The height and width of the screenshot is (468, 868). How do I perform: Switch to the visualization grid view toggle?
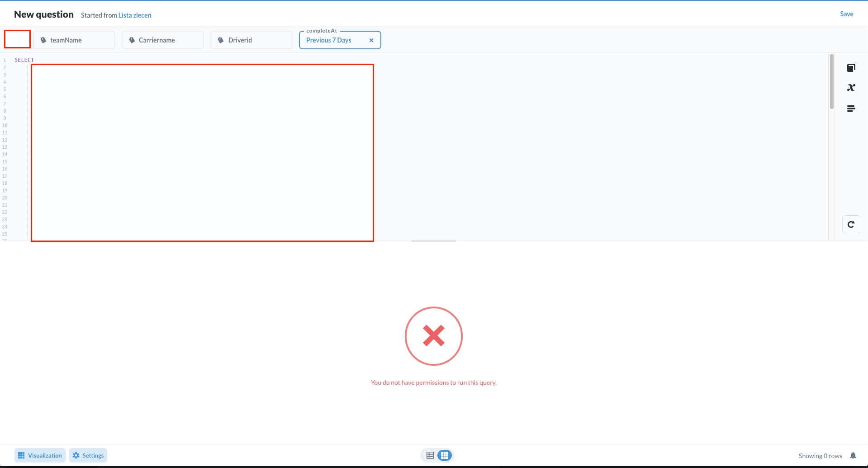click(445, 455)
